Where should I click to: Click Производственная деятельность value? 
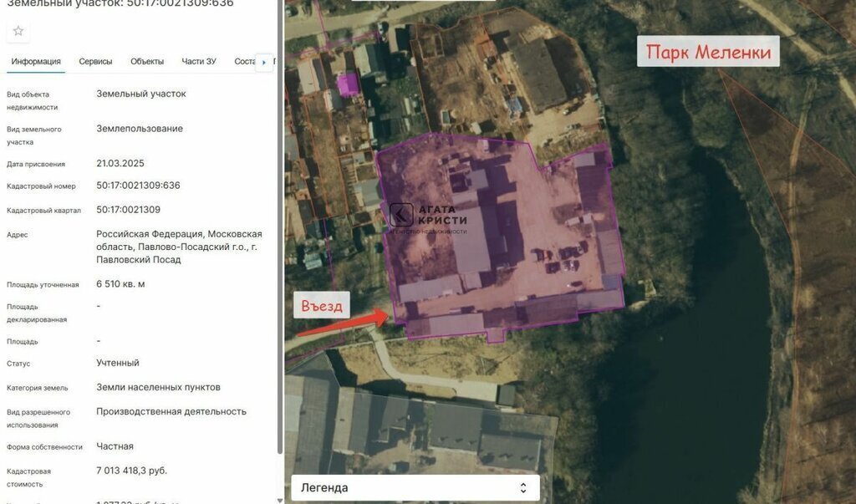(x=171, y=412)
